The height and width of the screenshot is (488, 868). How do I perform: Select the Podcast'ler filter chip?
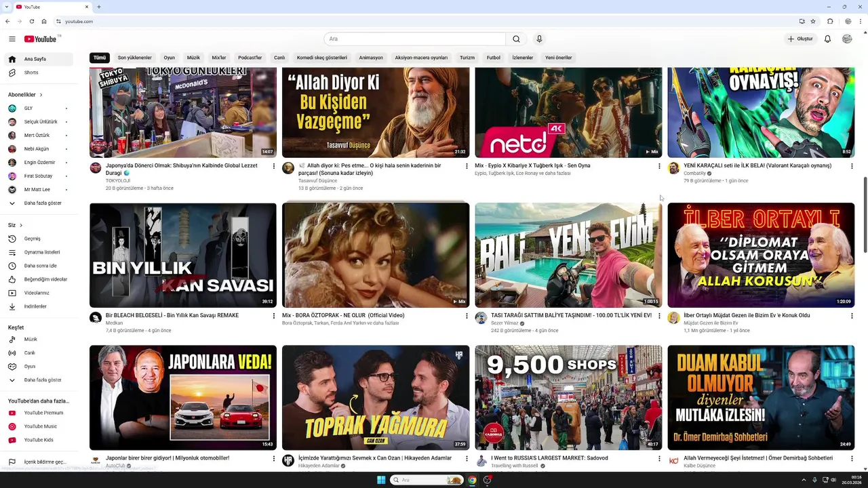(x=250, y=58)
